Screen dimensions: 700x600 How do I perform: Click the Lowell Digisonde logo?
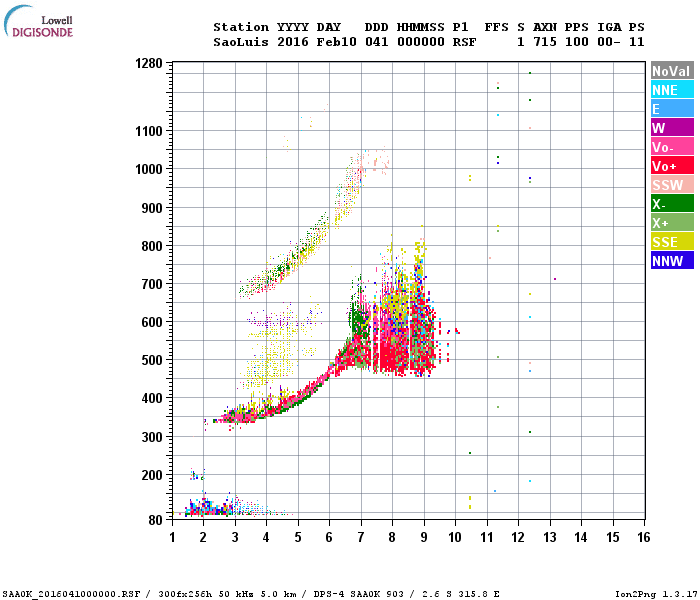coord(38,21)
